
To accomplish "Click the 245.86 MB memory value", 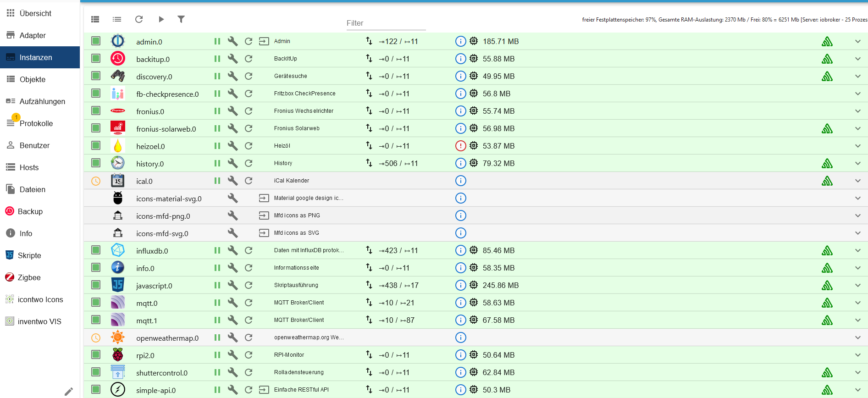I will (x=501, y=285).
